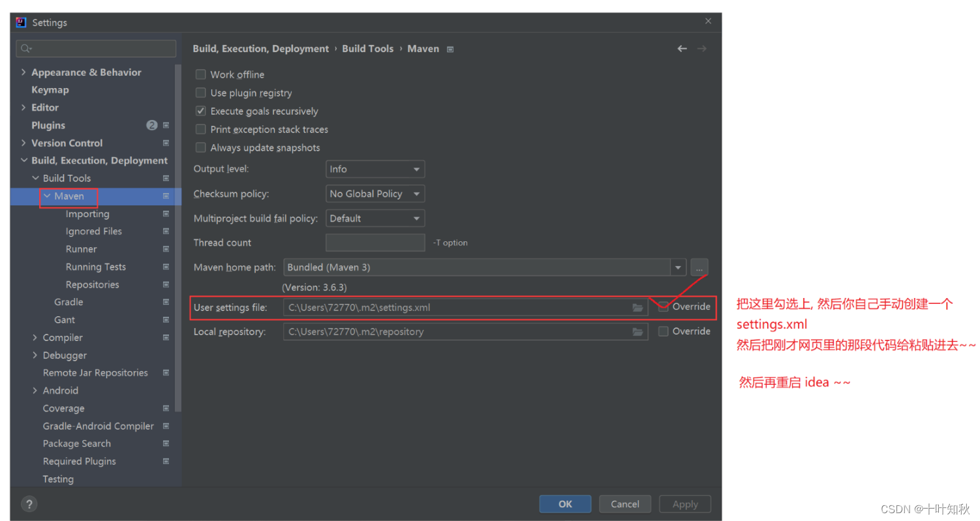Expand the Editor section

(24, 108)
